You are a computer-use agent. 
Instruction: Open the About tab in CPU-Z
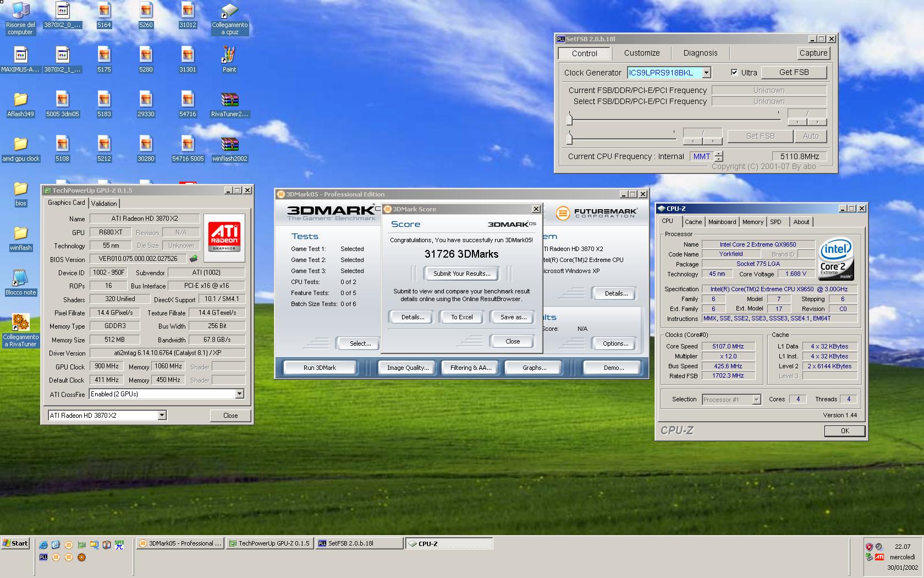pos(801,222)
